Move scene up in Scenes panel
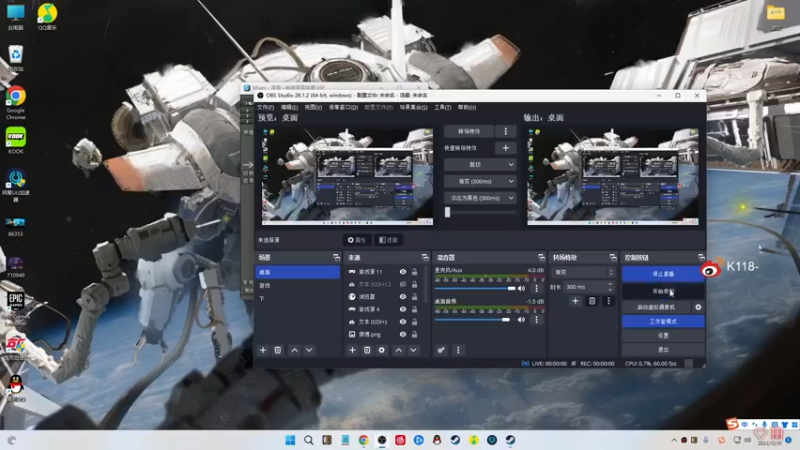Image resolution: width=800 pixels, height=450 pixels. tap(294, 350)
